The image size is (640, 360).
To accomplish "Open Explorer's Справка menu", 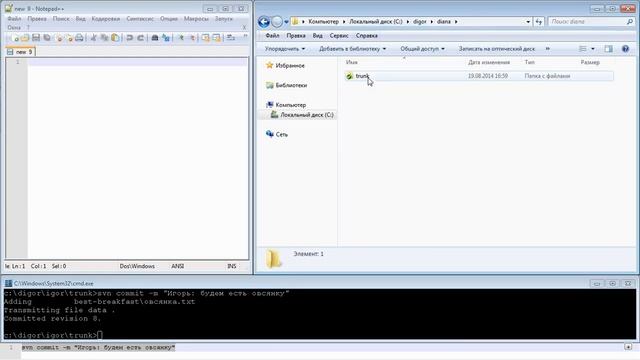I will click(367, 36).
